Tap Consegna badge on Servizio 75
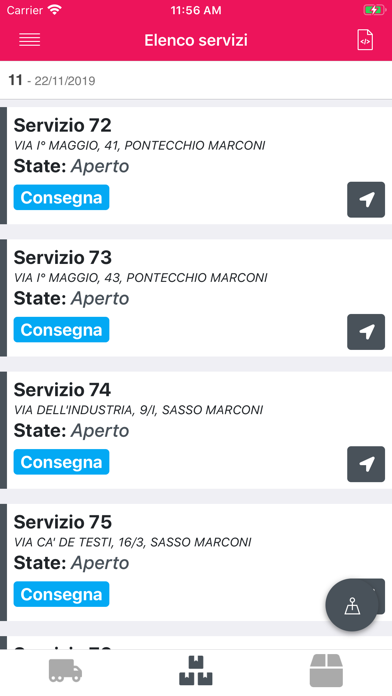 click(61, 594)
